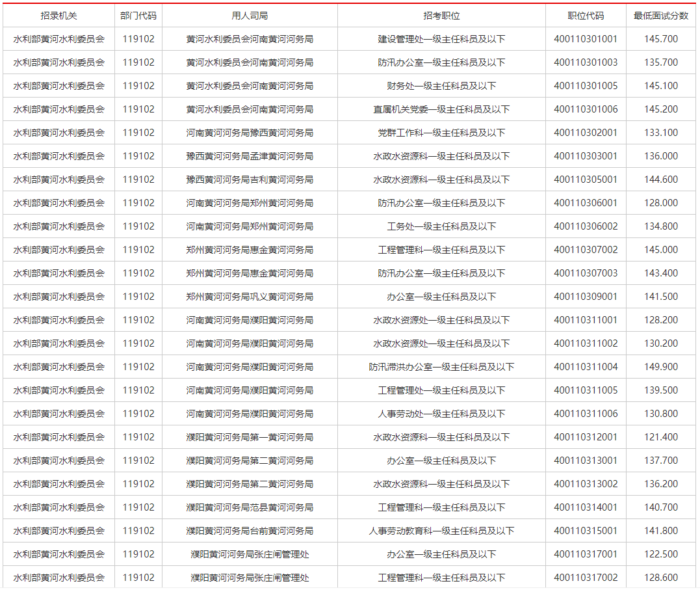Click score 141.500

pos(661,297)
